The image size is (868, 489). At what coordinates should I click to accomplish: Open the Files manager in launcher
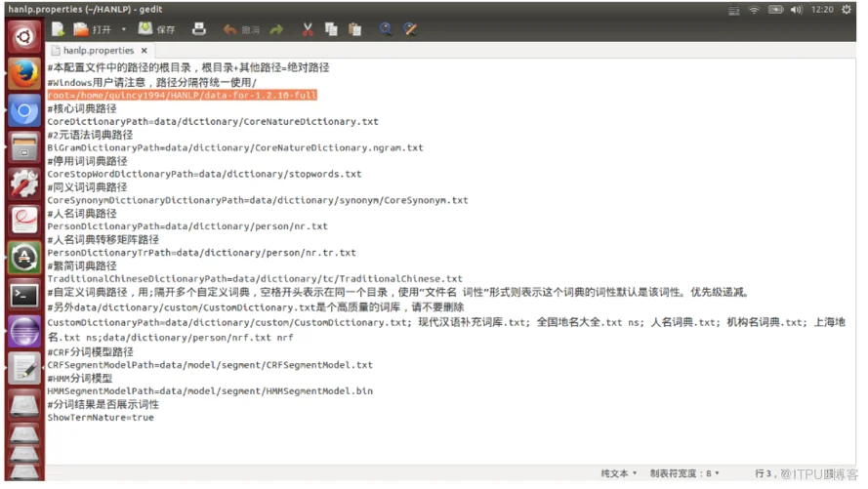pos(23,147)
